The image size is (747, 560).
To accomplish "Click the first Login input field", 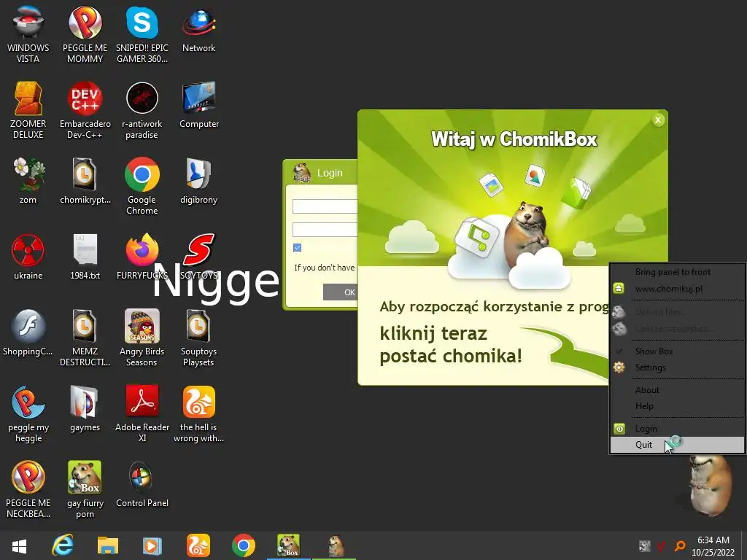I will point(325,206).
